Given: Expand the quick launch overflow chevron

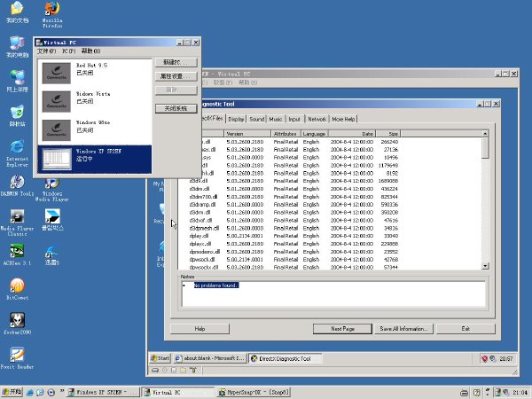Looking at the screenshot, I should click(x=62, y=391).
